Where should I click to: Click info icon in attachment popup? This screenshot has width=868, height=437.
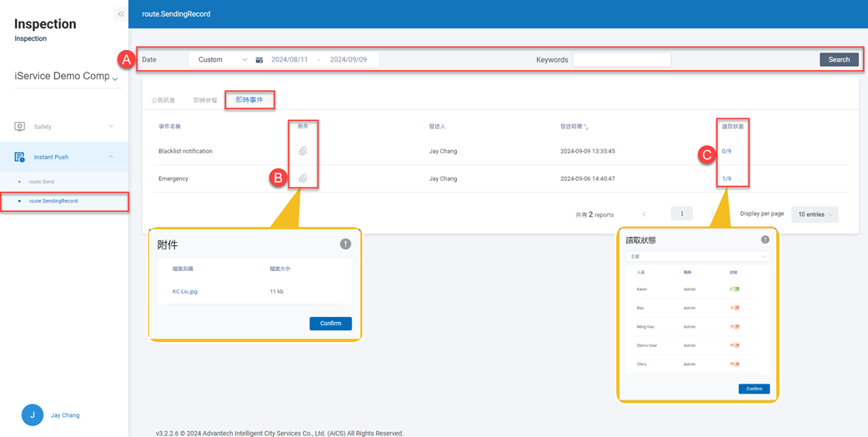[x=345, y=244]
